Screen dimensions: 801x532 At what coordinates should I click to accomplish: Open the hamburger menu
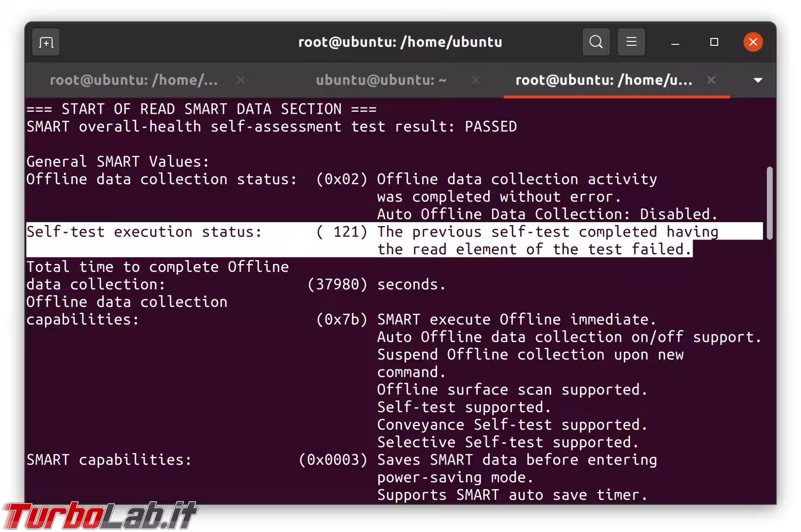pos(631,42)
